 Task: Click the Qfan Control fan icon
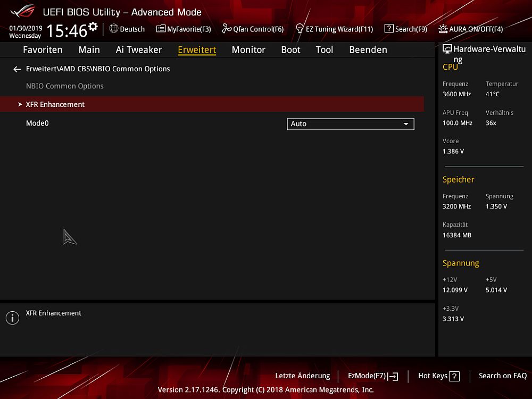pyautogui.click(x=227, y=29)
